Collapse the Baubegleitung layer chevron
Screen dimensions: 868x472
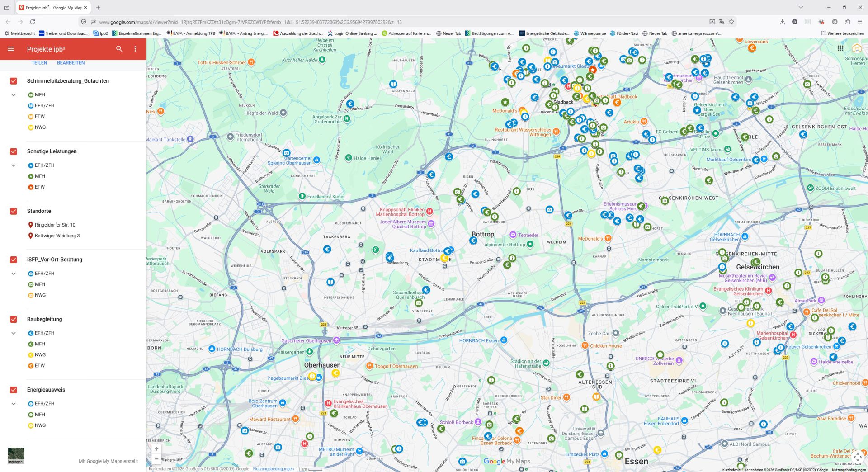pos(14,333)
